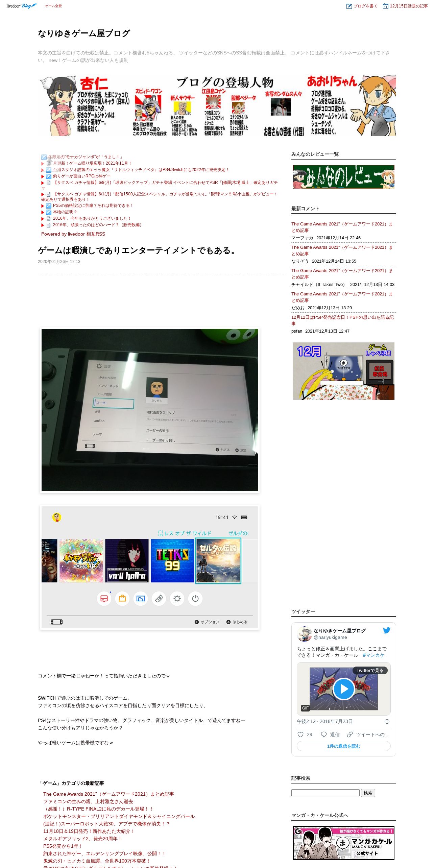Click the ツイートへの… copy link icon

pos(350,734)
